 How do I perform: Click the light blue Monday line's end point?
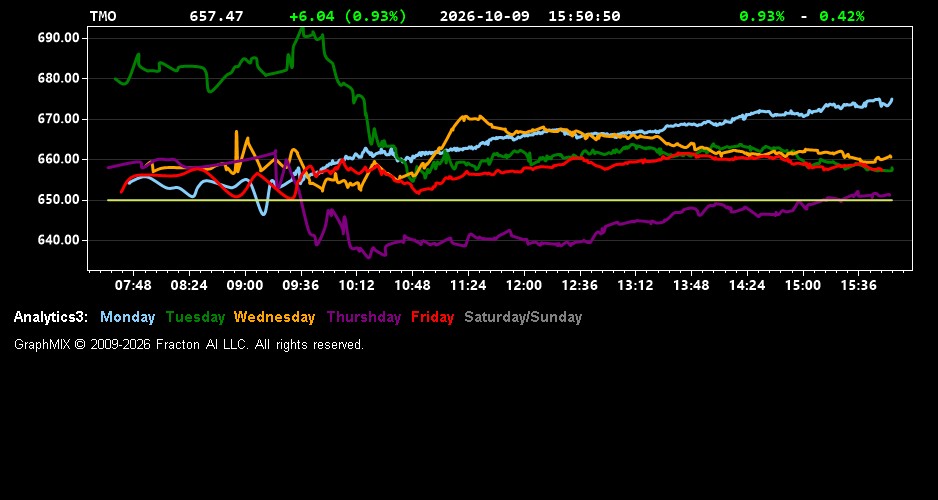[x=892, y=99]
